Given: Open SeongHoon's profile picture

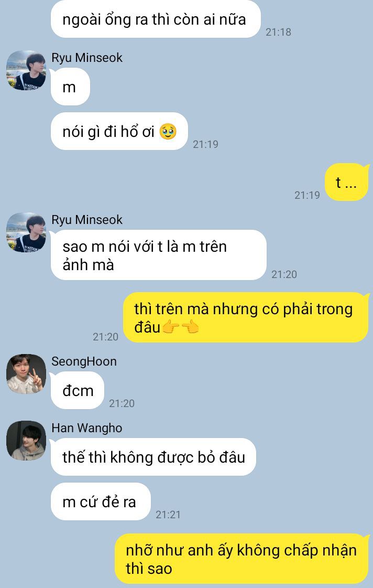Looking at the screenshot, I should coord(26,374).
